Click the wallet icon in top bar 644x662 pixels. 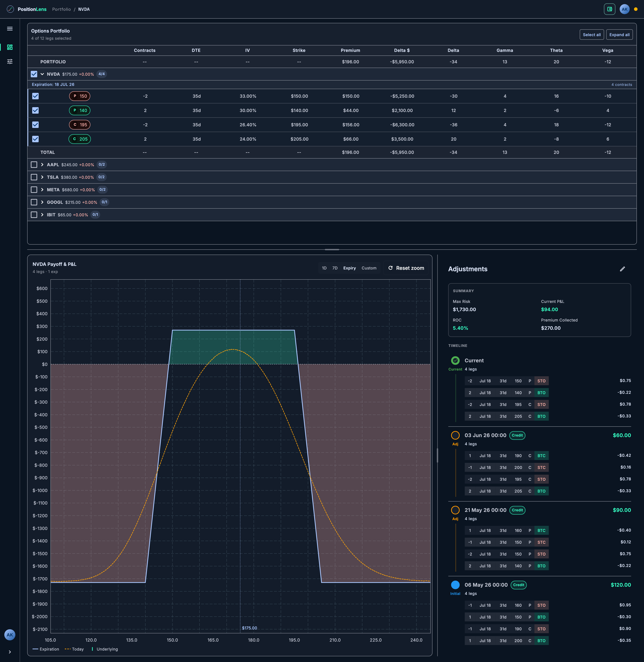(x=609, y=9)
